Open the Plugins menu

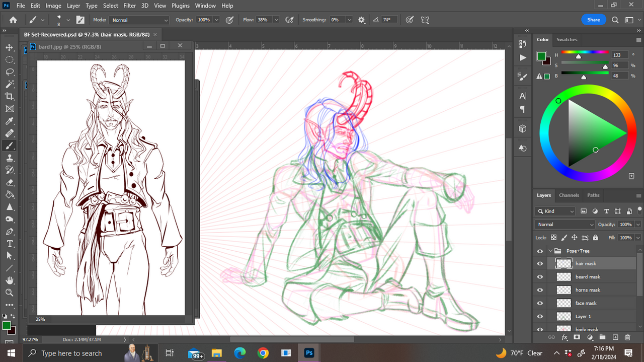pos(180,6)
